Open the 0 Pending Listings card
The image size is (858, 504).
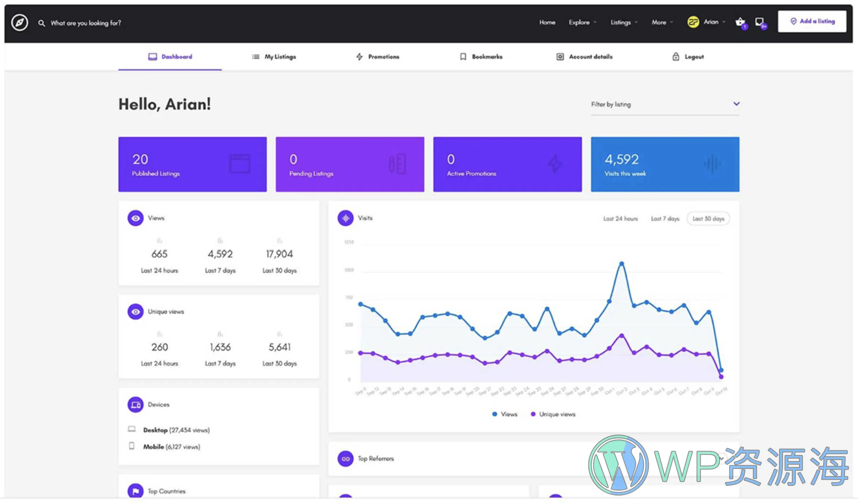coord(350,164)
